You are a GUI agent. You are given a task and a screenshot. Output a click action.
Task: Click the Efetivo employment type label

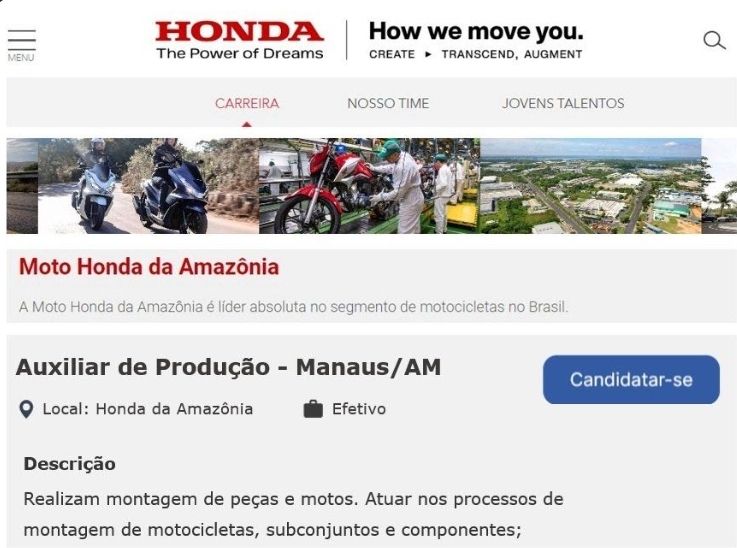[x=359, y=409]
